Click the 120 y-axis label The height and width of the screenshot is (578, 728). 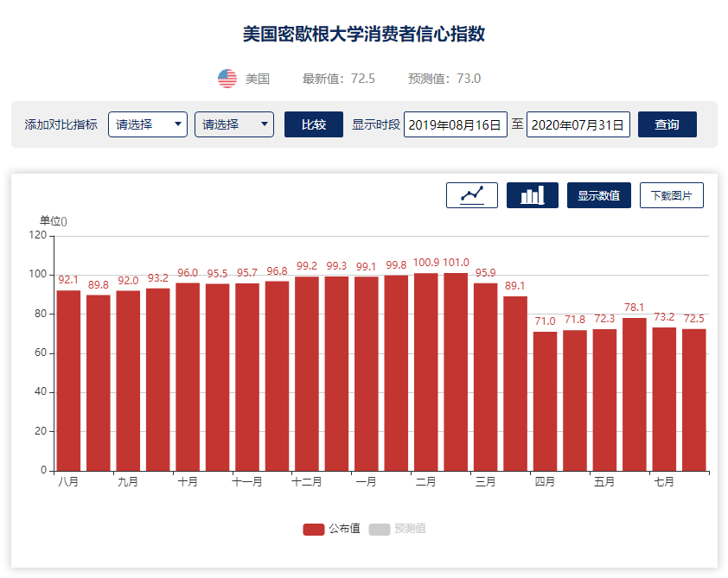pos(37,235)
